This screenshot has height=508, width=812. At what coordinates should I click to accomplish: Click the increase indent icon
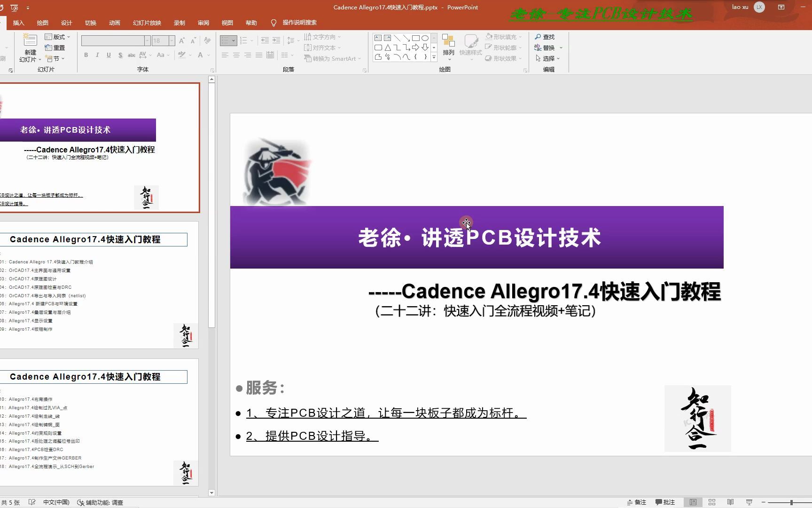276,40
